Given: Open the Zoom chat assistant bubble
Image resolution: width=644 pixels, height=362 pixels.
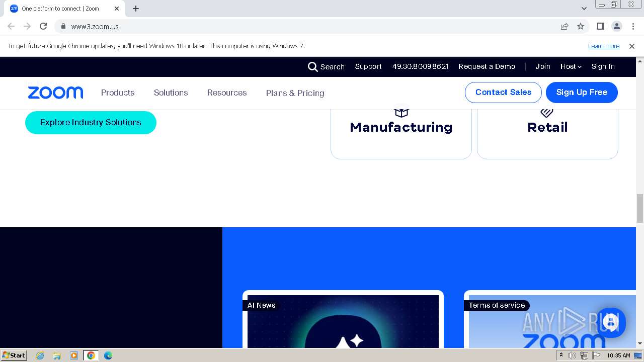Looking at the screenshot, I should (611, 322).
